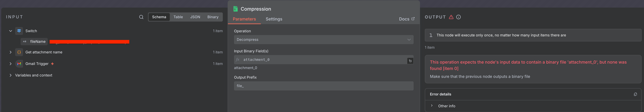Collapse the Switch node tree item
Image resolution: width=644 pixels, height=112 pixels.
pos(10,31)
